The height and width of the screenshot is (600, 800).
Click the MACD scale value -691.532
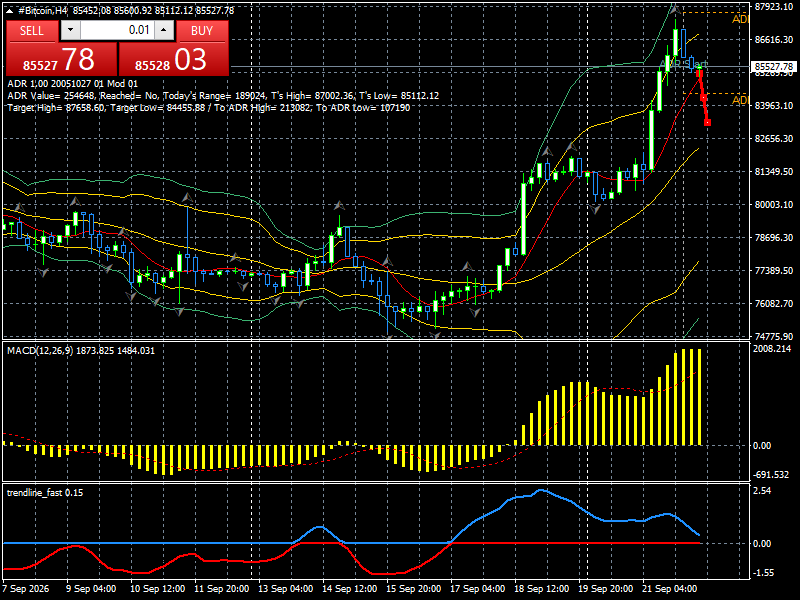(x=770, y=474)
